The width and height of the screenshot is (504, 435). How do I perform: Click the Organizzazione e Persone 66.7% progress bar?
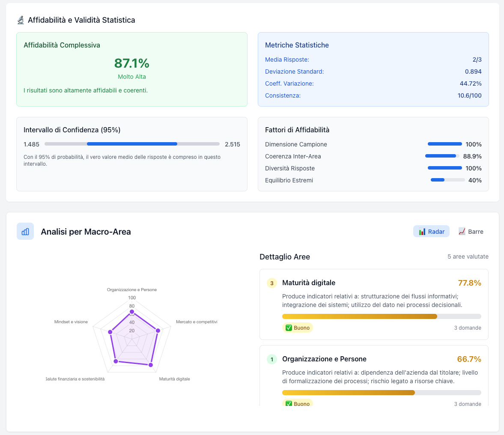pos(382,393)
